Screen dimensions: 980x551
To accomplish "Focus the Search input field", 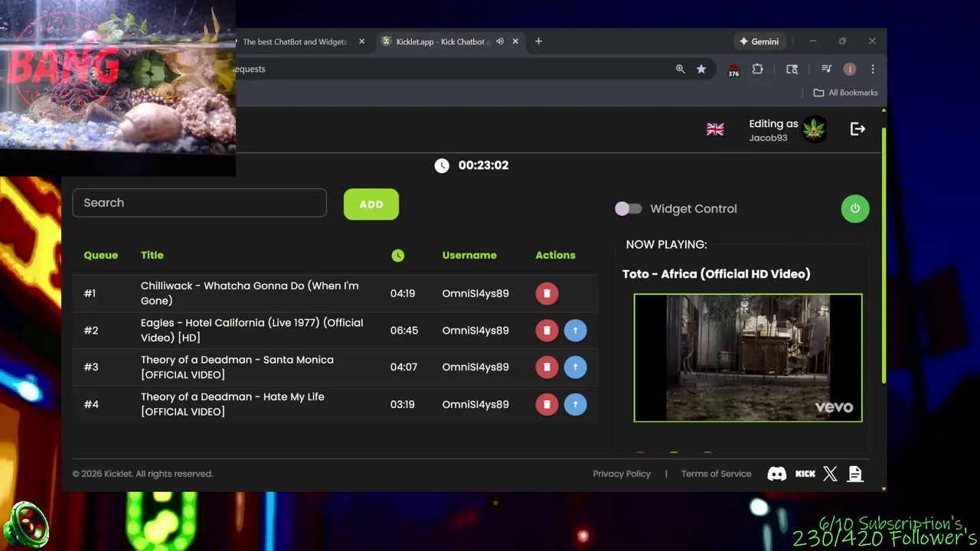I will [x=199, y=203].
